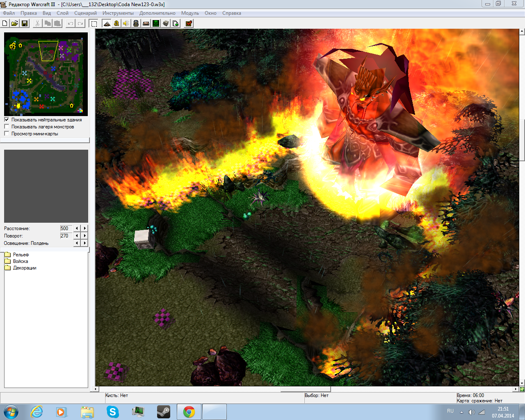
Task: Switch to Google Chrome on the taskbar
Action: [x=189, y=412]
